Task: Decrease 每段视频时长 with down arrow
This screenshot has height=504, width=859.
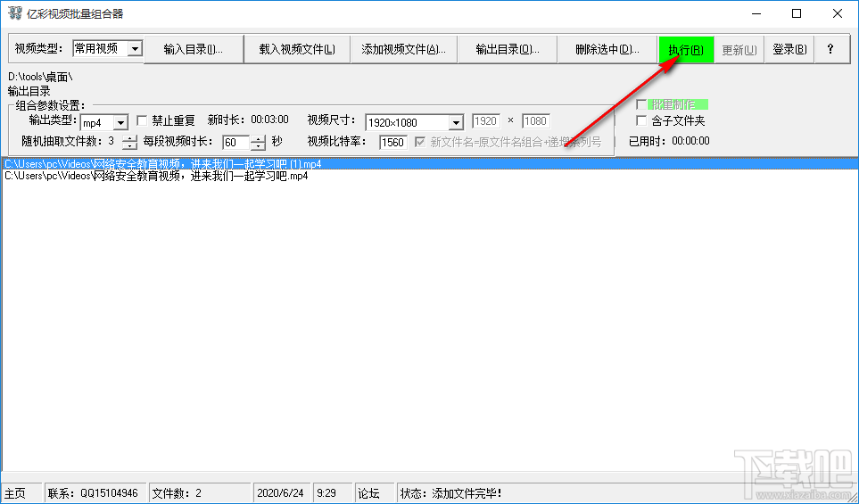Action: pos(258,146)
